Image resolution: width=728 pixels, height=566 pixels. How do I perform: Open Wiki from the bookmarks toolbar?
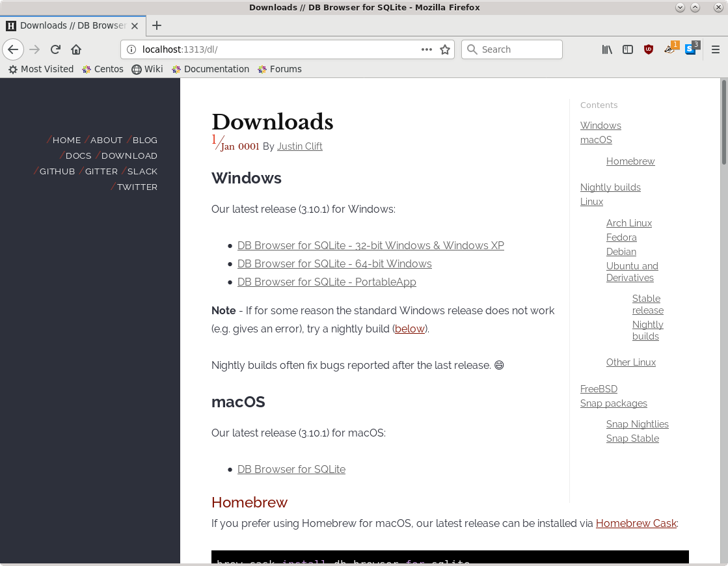point(153,69)
